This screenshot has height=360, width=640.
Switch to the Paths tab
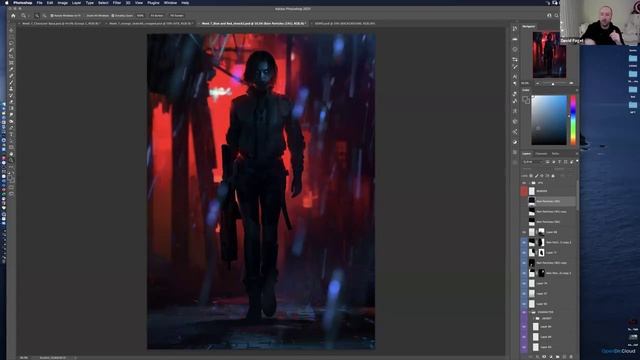(555, 154)
